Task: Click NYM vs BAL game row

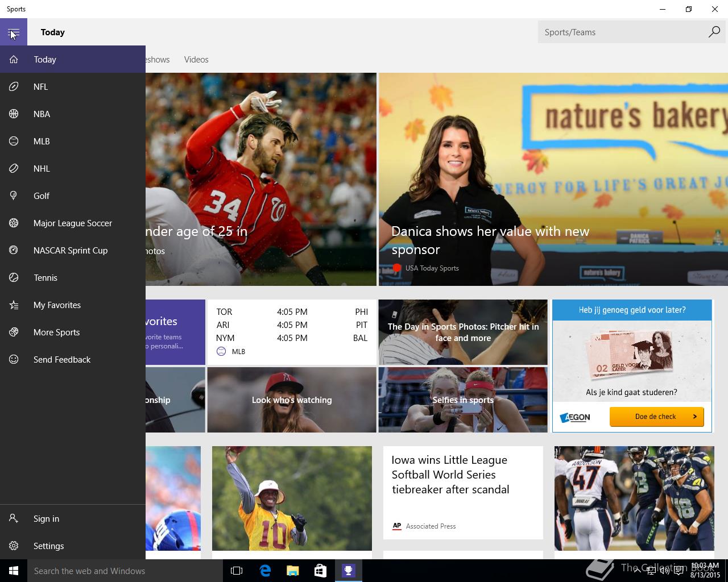Action: (x=292, y=338)
